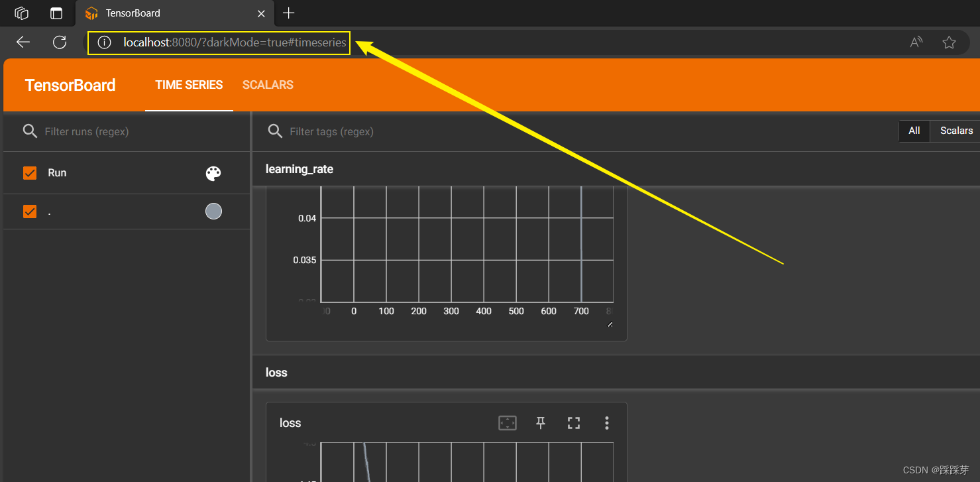The height and width of the screenshot is (482, 980).
Task: Open the site information icon in the address bar
Action: [104, 42]
